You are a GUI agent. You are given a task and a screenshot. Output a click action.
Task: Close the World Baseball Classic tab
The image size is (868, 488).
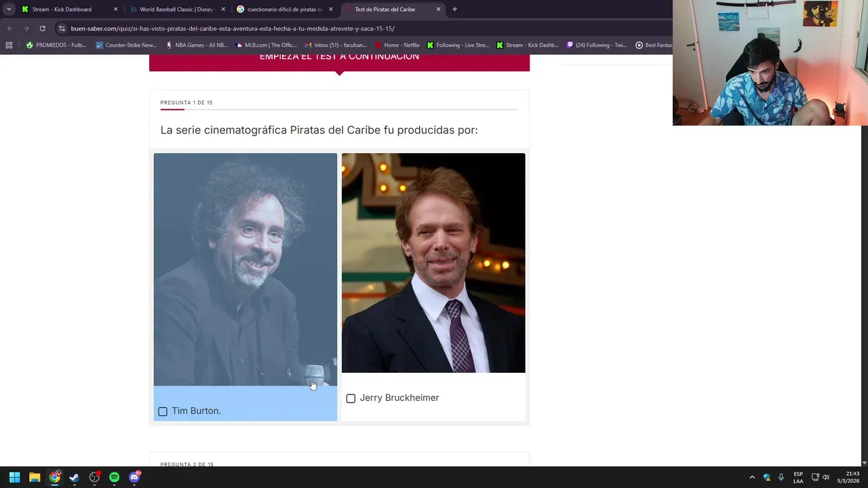[x=223, y=9]
